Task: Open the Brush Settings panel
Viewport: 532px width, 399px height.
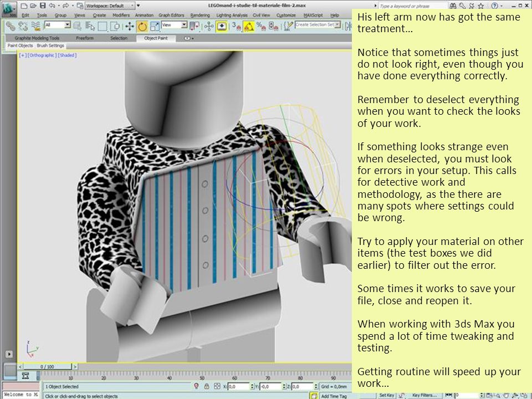Action: [50, 46]
